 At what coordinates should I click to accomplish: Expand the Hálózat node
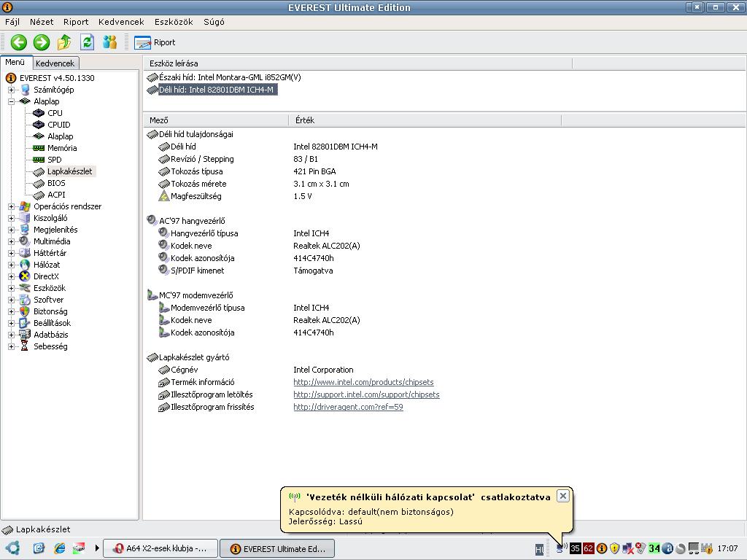(11, 265)
